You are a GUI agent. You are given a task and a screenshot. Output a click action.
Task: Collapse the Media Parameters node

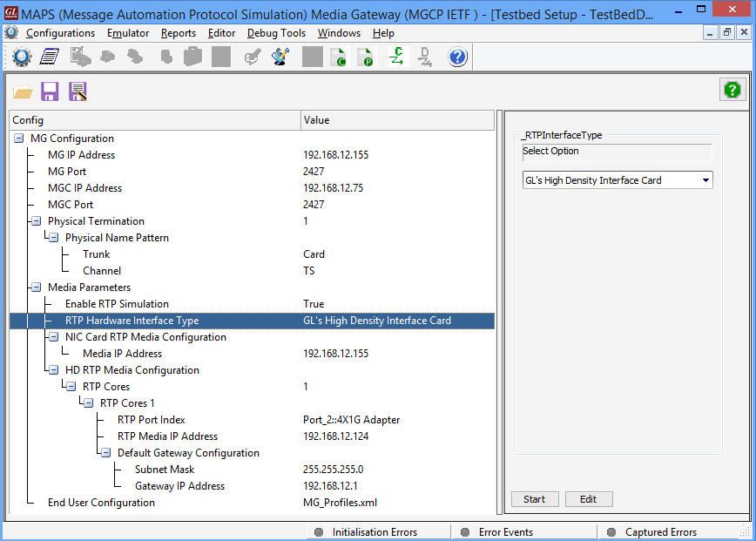[x=37, y=287]
